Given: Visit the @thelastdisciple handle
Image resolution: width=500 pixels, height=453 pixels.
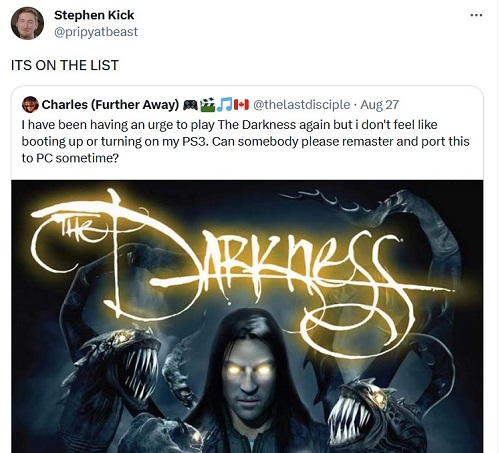Looking at the screenshot, I should 302,105.
